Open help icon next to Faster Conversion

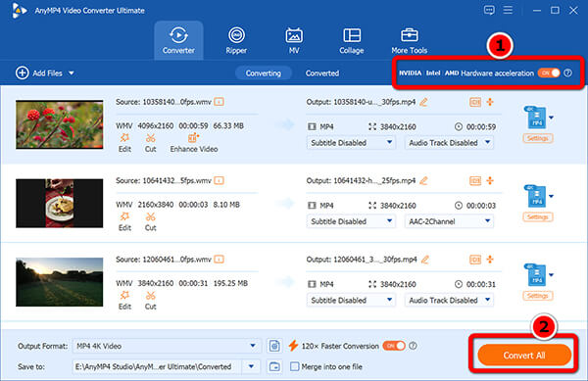pyautogui.click(x=413, y=346)
